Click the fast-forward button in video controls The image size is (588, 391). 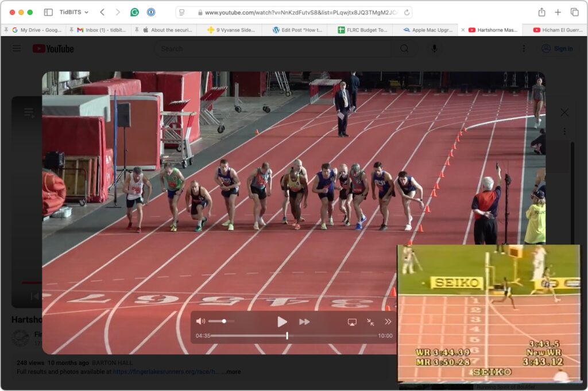304,322
